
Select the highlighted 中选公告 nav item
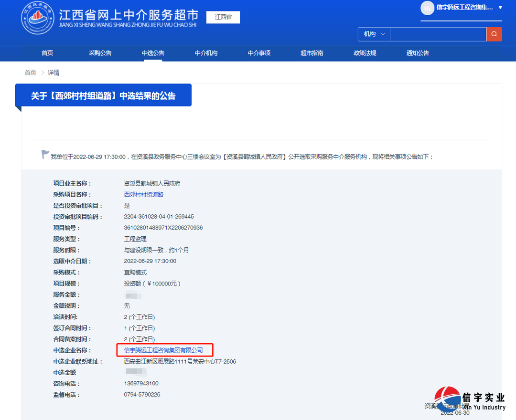click(x=152, y=53)
